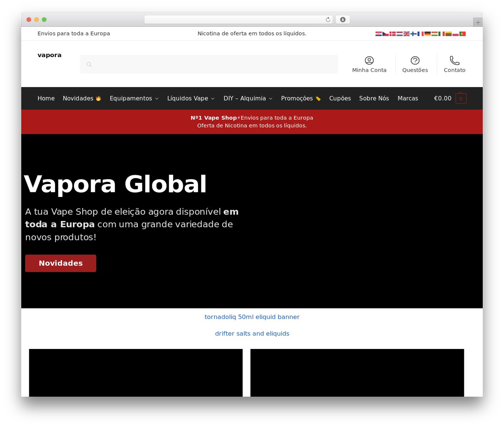Open drifter salts and eliquids link

[252, 334]
